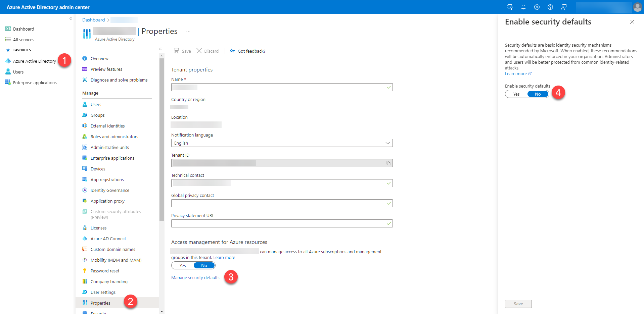Click Roles and administrators icon
This screenshot has height=314, width=644.
(x=85, y=137)
